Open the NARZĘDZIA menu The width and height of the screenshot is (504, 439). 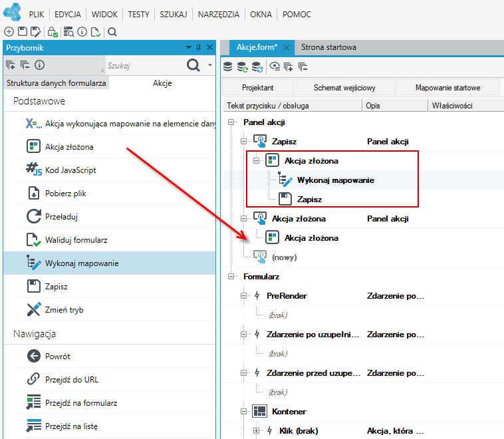[219, 15]
